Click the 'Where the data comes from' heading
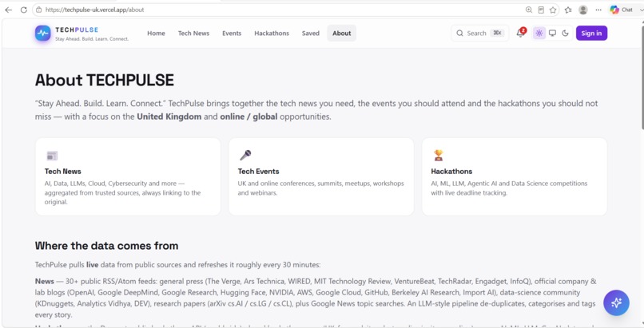The height and width of the screenshot is (328, 644). pyautogui.click(x=106, y=246)
